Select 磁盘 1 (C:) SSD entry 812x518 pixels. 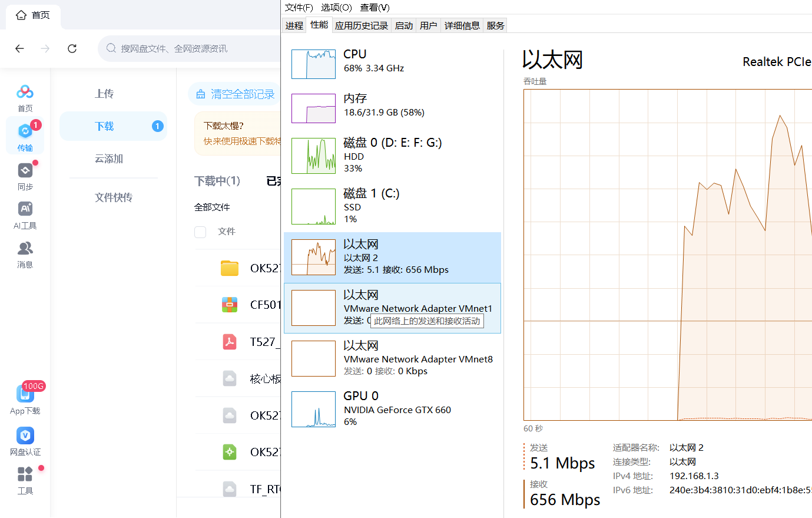[392, 206]
